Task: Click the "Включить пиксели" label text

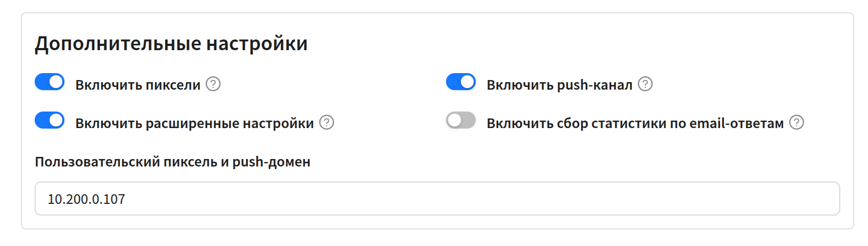Action: [x=137, y=85]
